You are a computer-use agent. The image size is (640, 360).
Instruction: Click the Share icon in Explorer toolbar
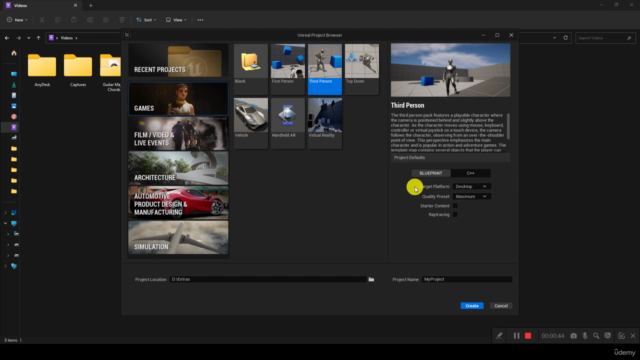(x=106, y=20)
